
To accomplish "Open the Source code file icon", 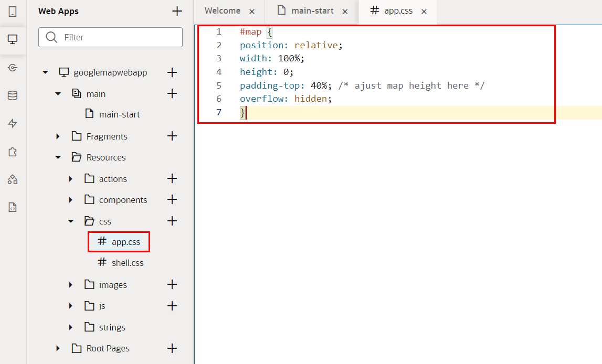I will [x=13, y=208].
